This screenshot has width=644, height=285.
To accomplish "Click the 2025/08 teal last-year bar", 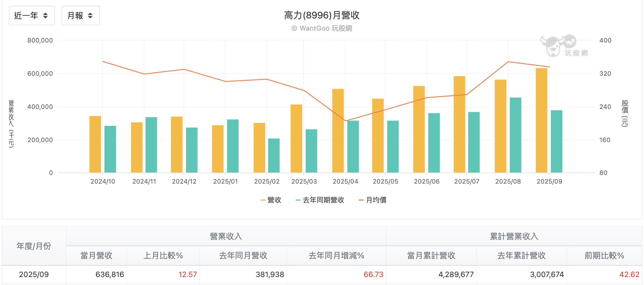I will tap(515, 135).
